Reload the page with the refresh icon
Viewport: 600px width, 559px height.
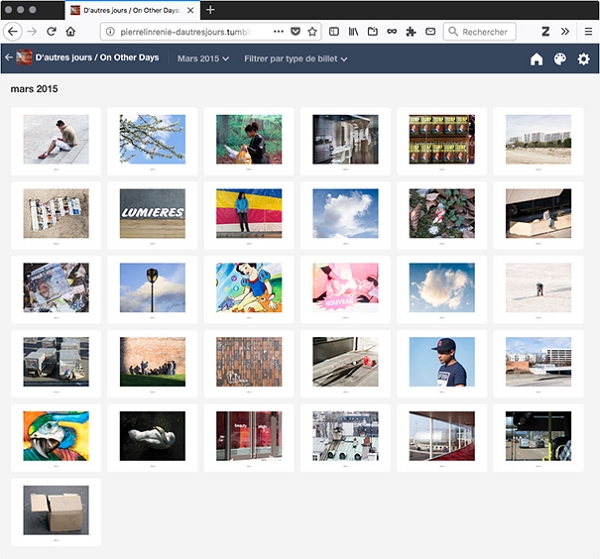51,32
